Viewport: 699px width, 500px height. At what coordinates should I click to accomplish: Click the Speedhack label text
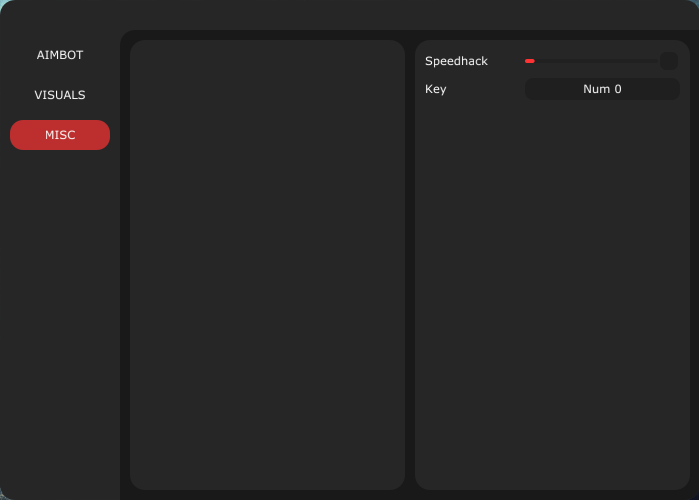tap(456, 61)
